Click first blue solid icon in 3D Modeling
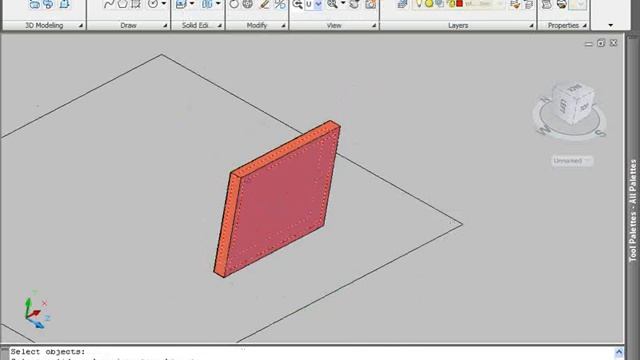Viewport: 640px width, 360px height. click(x=35, y=4)
